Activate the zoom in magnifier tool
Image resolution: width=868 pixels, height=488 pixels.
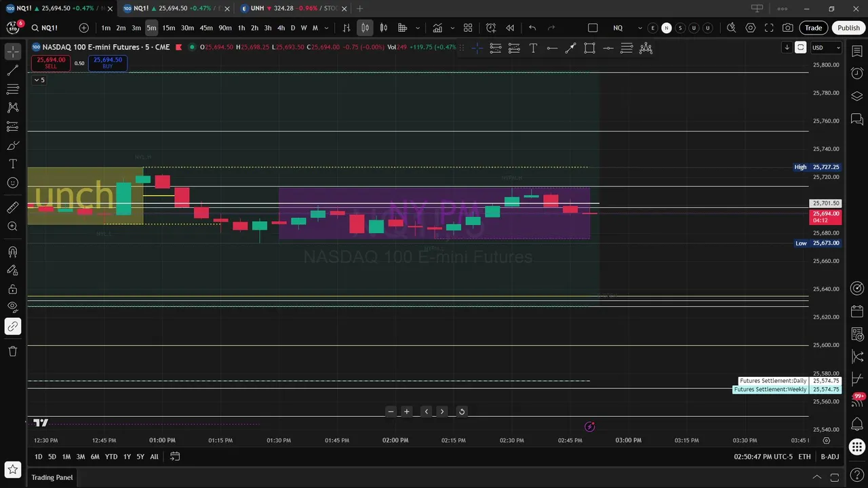(x=13, y=226)
